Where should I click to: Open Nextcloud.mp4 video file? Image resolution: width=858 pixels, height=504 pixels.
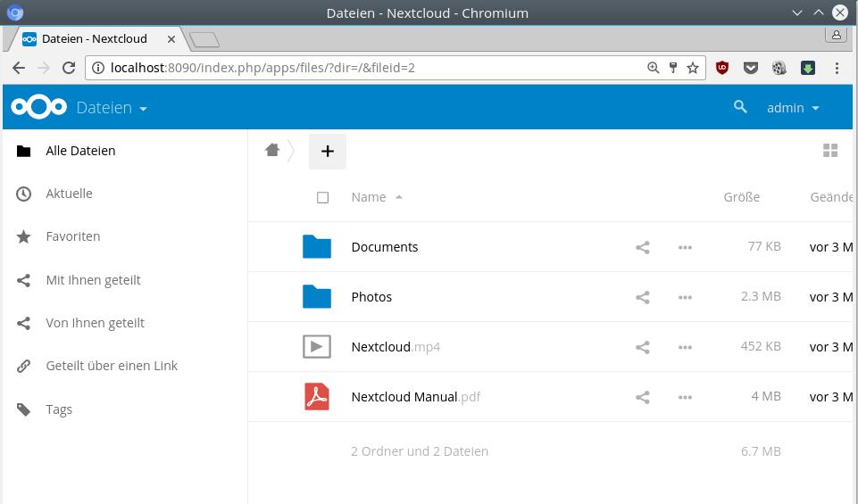[396, 347]
